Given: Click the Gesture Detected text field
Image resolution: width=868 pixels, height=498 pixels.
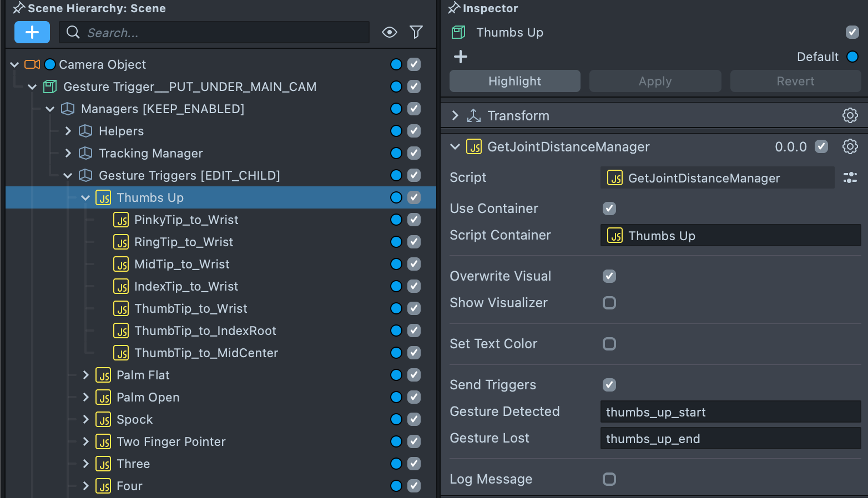Looking at the screenshot, I should click(x=730, y=411).
